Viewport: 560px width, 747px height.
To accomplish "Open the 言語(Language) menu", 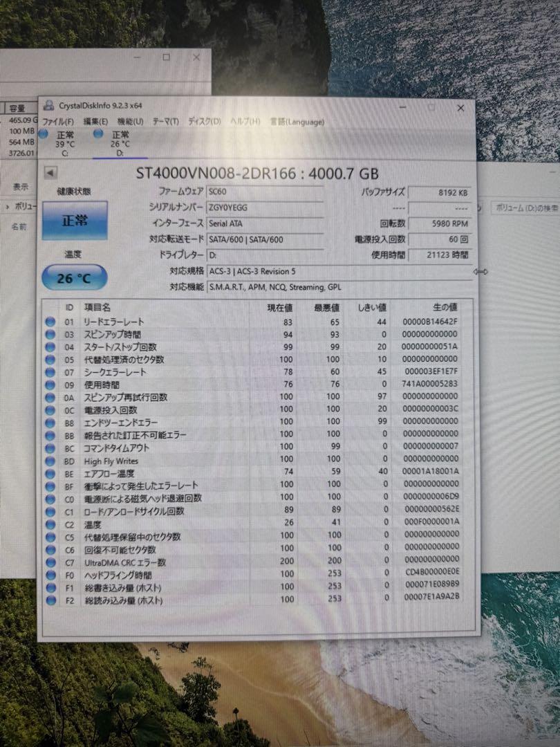I will point(297,122).
